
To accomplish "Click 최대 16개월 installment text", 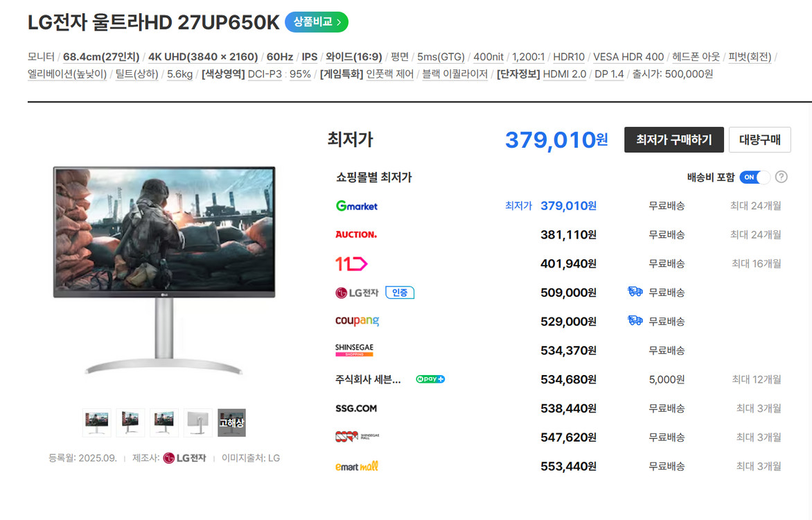I will point(756,264).
